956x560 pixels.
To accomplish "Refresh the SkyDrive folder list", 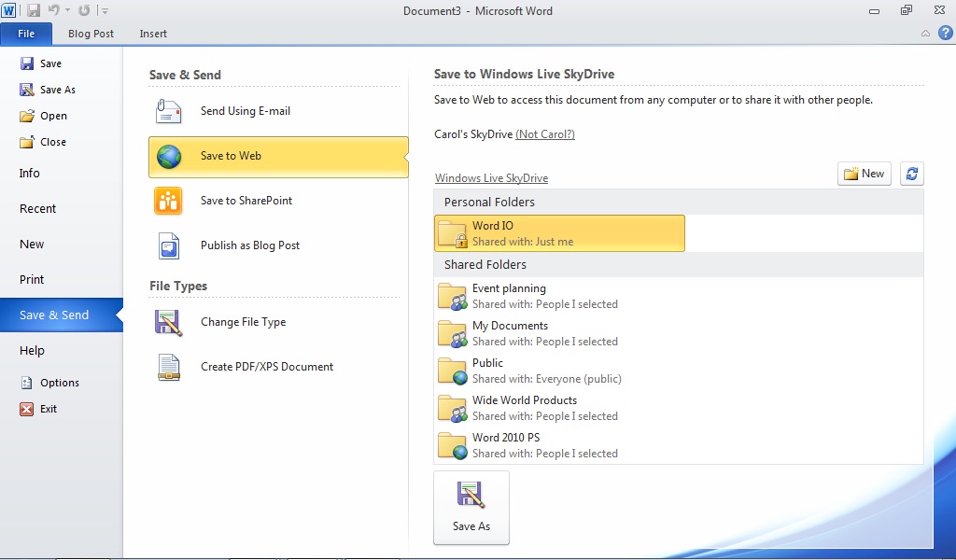I will point(912,174).
